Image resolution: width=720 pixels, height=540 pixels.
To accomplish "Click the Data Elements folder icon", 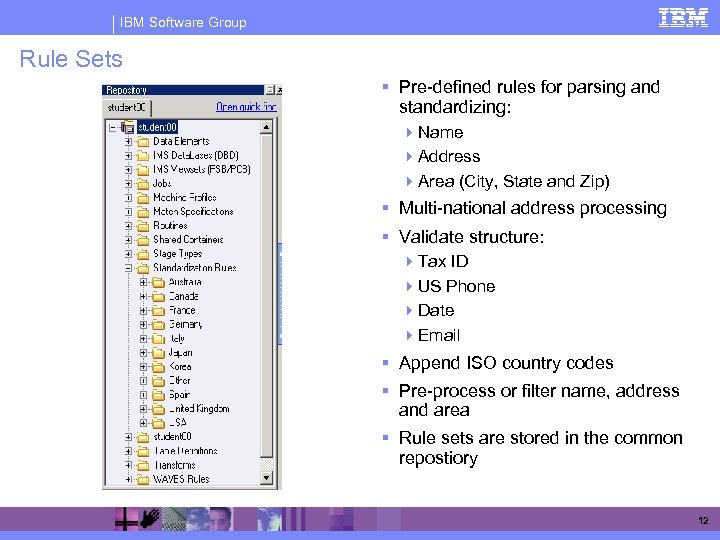I will [x=144, y=141].
